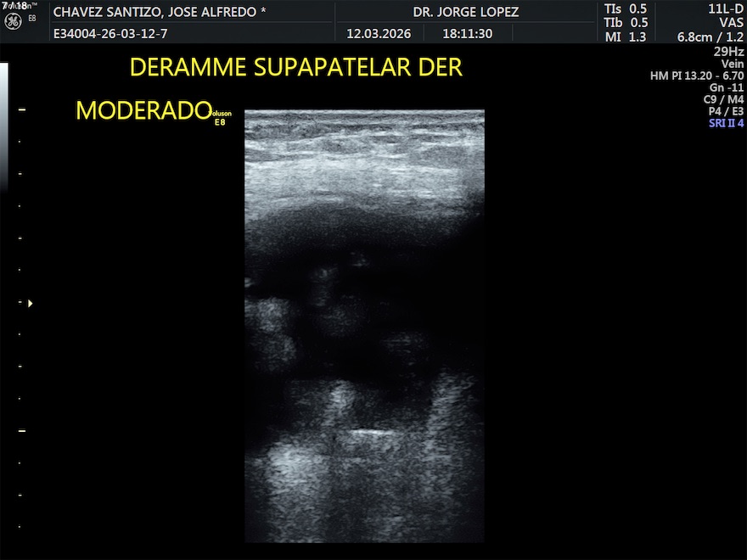Select the DERAMME SUPAPATELAR DER annotation
The image size is (747, 560).
(x=296, y=68)
